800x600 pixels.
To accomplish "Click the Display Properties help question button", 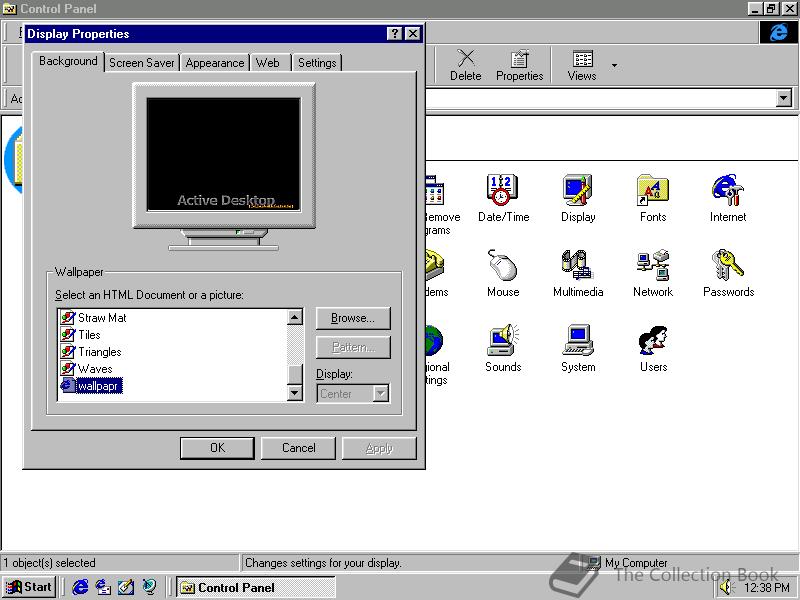I will point(394,34).
